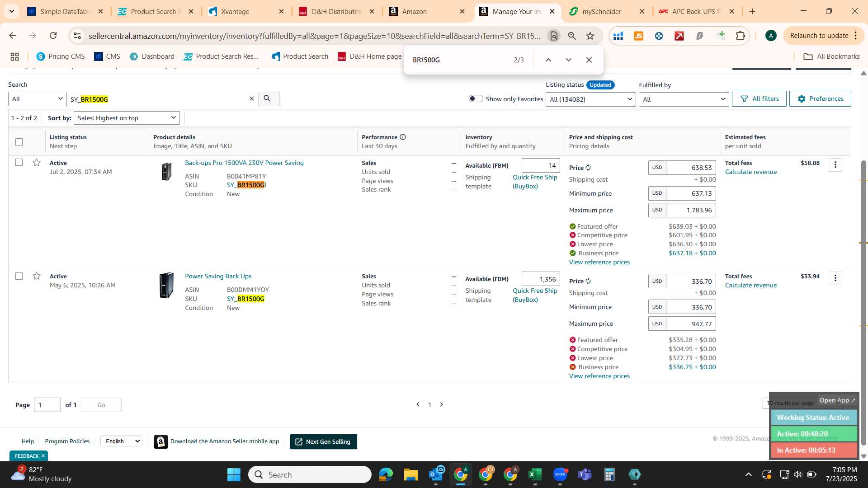Image resolution: width=868 pixels, height=488 pixels.
Task: Go to the previous find-in-page match
Action: tap(548, 60)
